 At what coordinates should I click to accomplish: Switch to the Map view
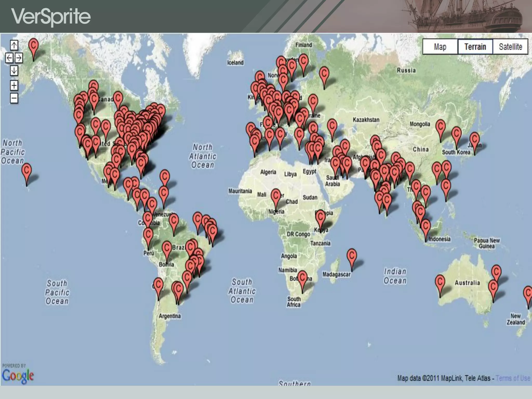tap(440, 47)
